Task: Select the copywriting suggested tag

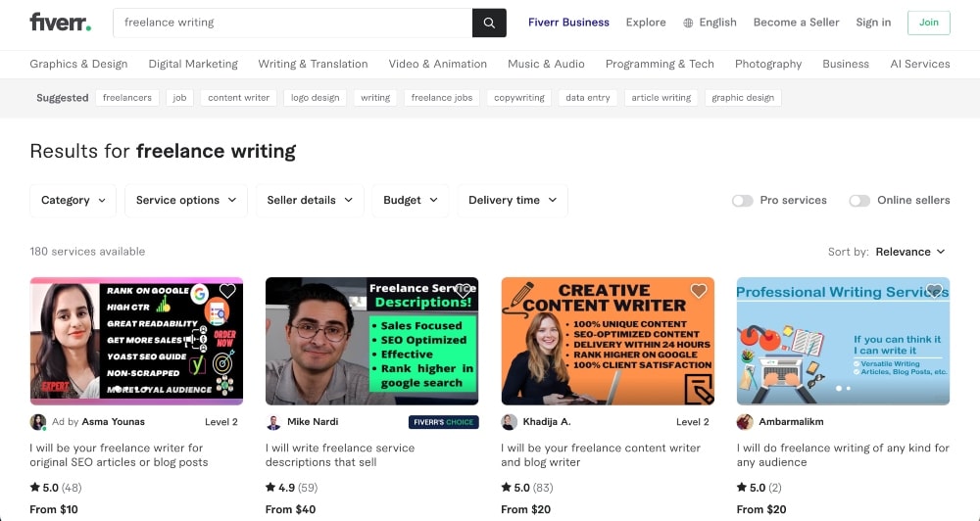Action: pos(519,98)
